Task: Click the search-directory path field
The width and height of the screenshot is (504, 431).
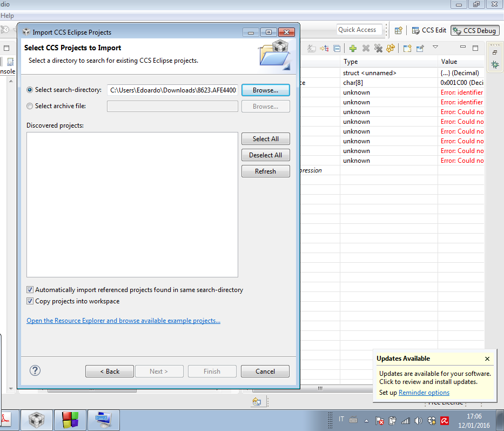Action: tap(173, 90)
